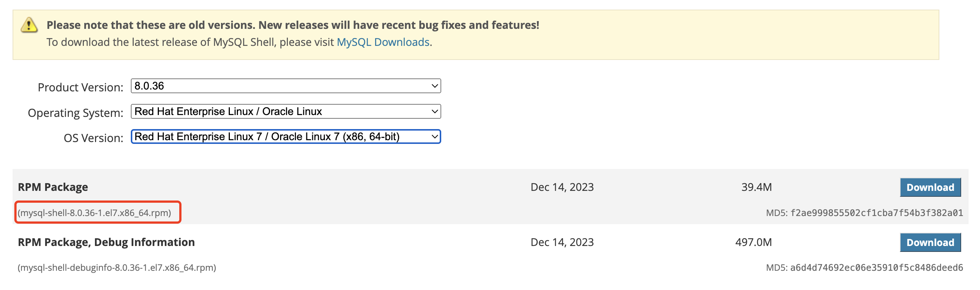The image size is (980, 290).
Task: Click the "RPM Package" title text
Action: (x=53, y=187)
